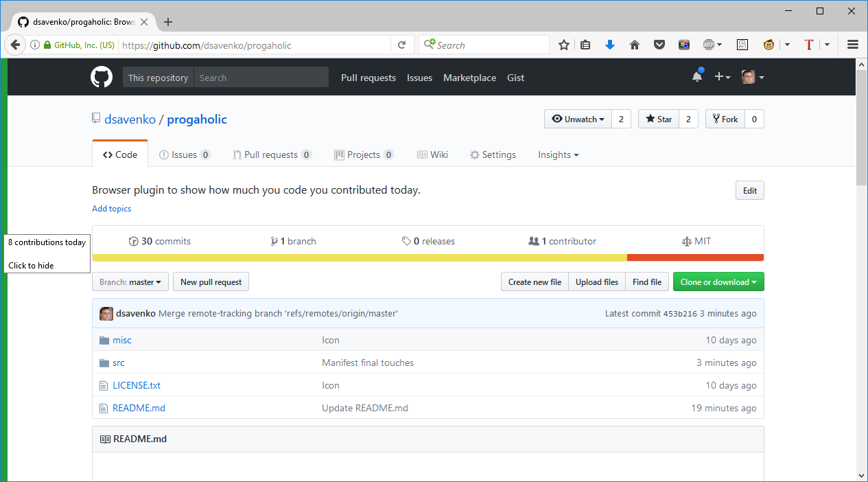This screenshot has height=482, width=868.
Task: Open the Branch: master dropdown
Action: (130, 282)
